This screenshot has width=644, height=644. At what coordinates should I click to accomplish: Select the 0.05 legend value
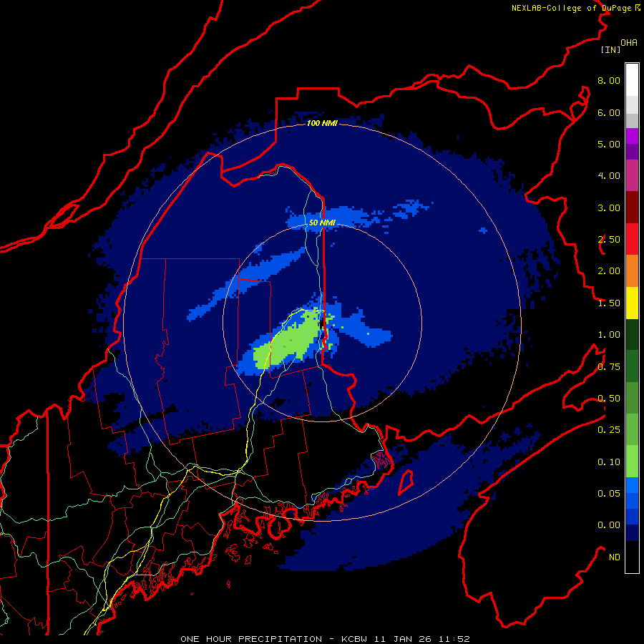click(x=609, y=494)
